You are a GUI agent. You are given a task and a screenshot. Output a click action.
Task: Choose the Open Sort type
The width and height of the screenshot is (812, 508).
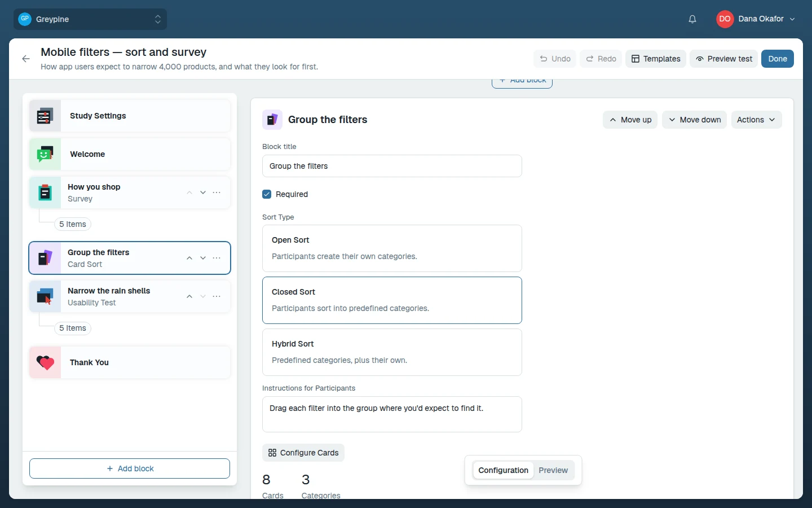point(392,248)
